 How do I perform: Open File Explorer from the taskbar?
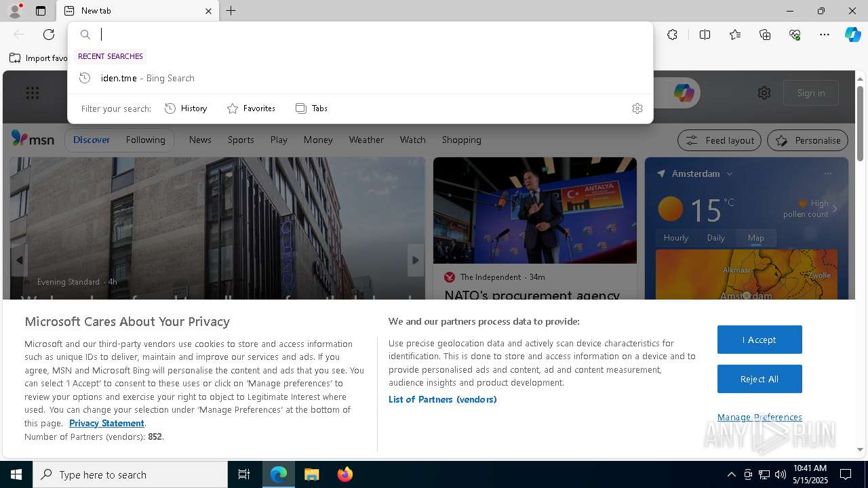click(311, 474)
